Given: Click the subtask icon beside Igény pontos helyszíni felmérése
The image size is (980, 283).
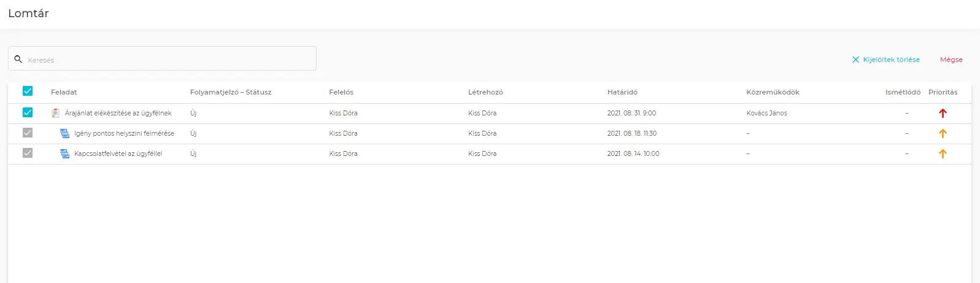Looking at the screenshot, I should [x=64, y=133].
